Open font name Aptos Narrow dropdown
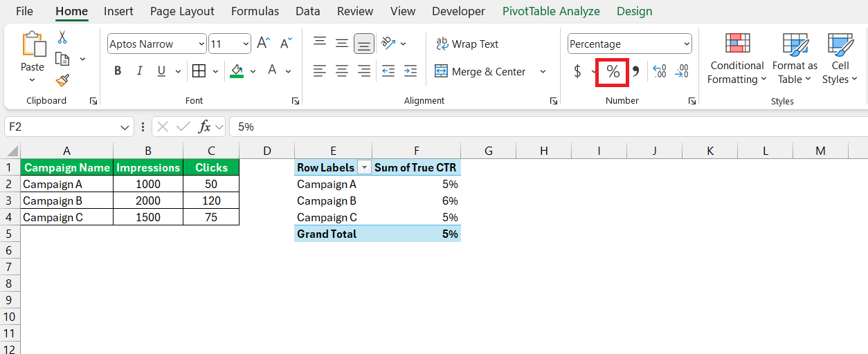 coord(201,44)
